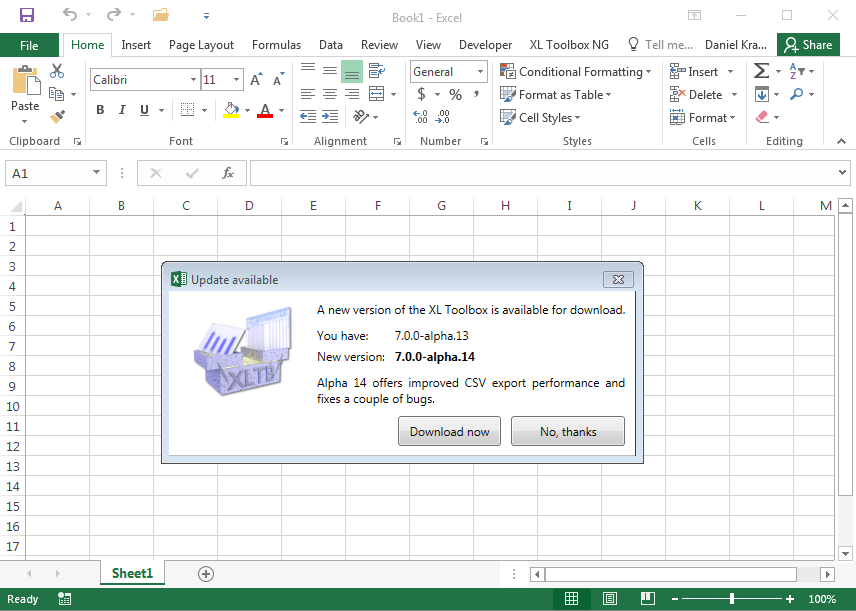Viewport: 856px width, 611px height.
Task: Click the Share button
Action: tap(809, 45)
